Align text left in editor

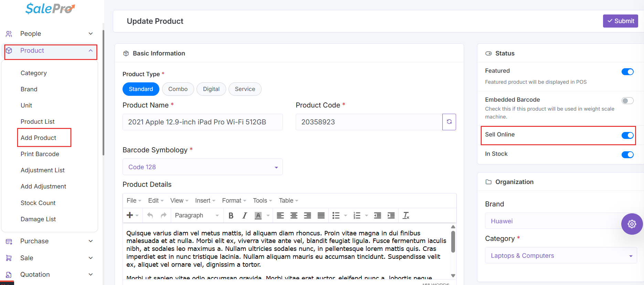pyautogui.click(x=281, y=215)
